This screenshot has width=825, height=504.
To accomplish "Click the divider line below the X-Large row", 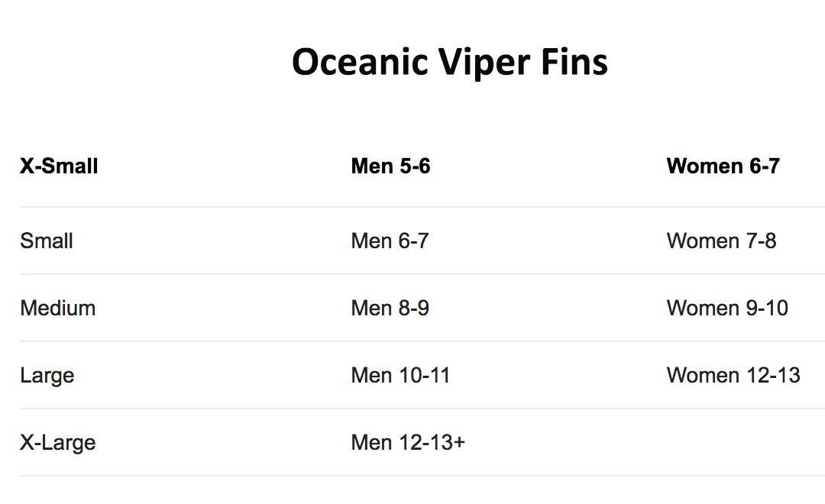I will click(412, 476).
